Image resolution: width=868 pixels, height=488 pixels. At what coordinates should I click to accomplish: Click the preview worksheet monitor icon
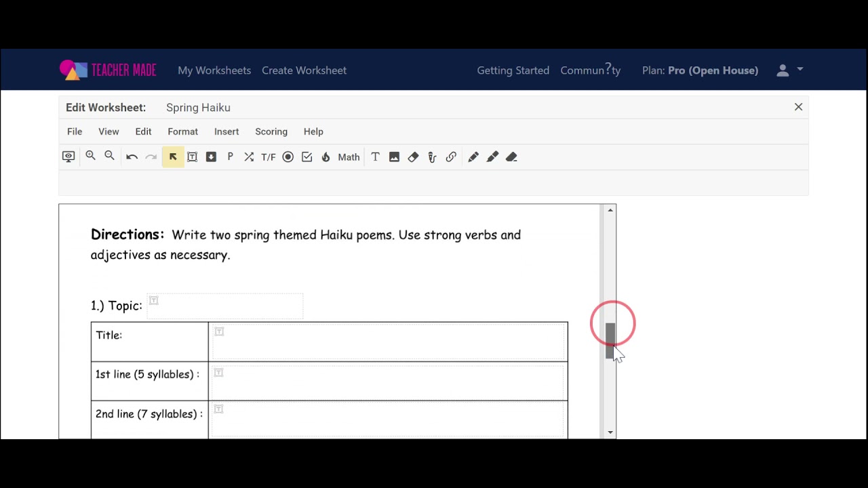[x=68, y=157]
